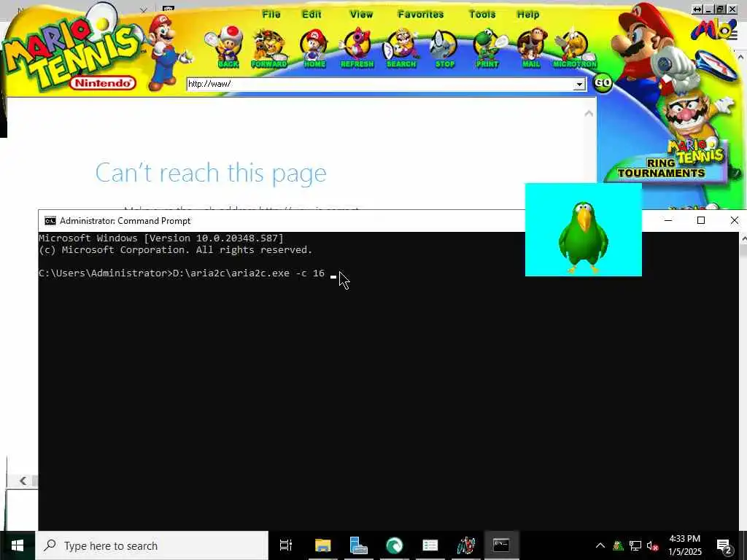Open the File menu

(271, 15)
